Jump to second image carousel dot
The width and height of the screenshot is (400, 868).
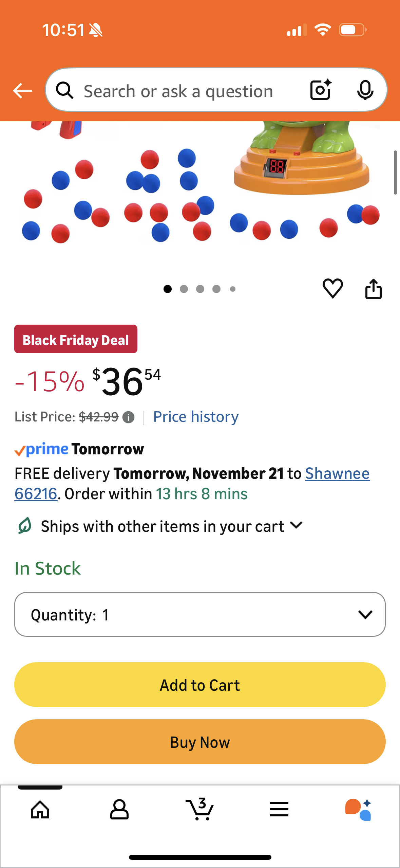(184, 289)
